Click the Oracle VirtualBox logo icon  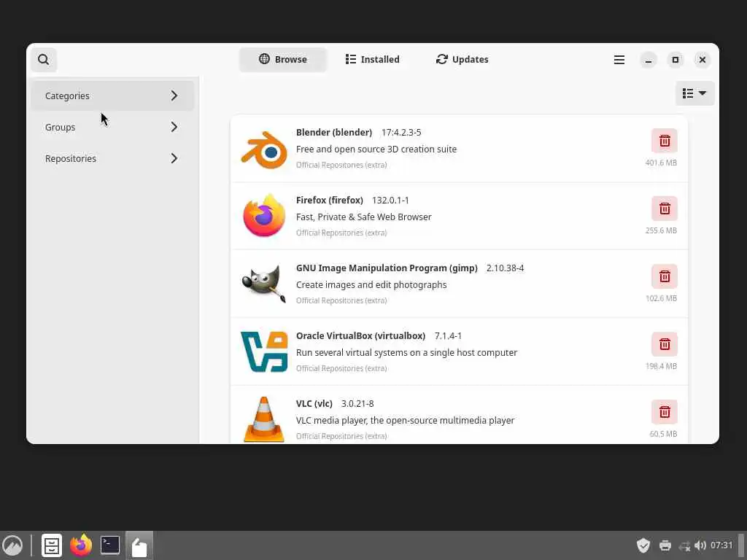(x=264, y=351)
